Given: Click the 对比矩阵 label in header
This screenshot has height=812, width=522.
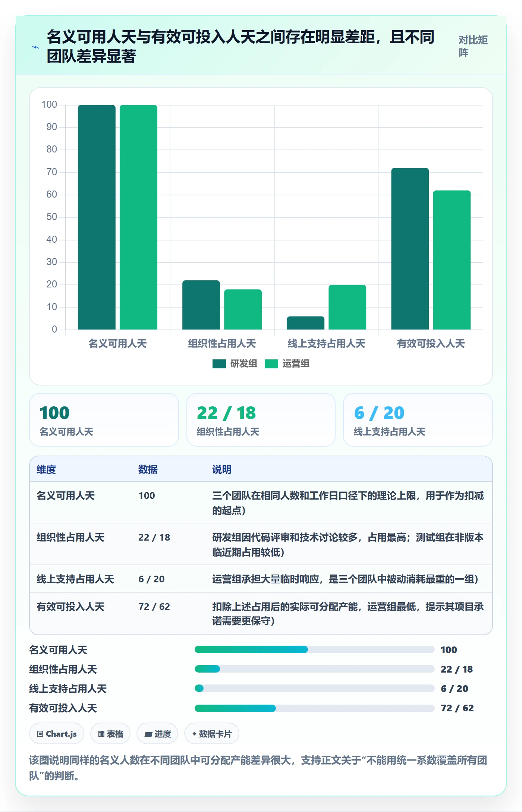Looking at the screenshot, I should pyautogui.click(x=473, y=46).
